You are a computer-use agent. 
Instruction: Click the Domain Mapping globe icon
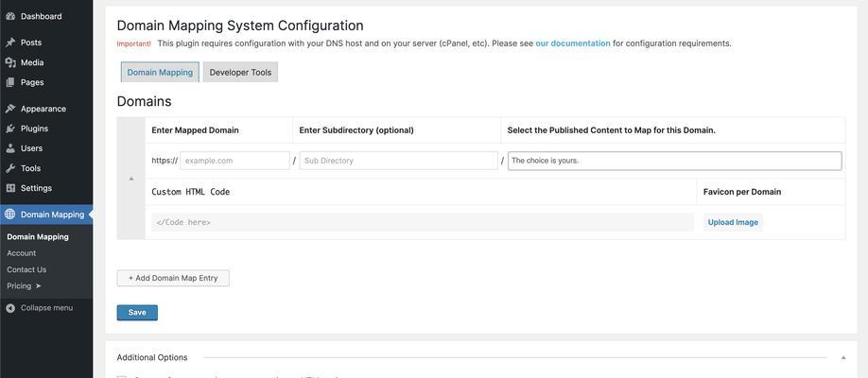[x=10, y=215]
